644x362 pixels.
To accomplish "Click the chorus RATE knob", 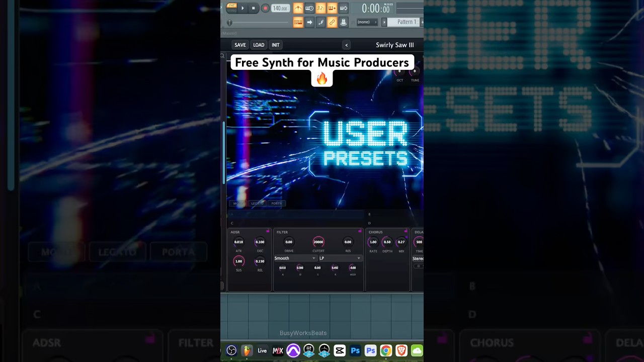I will (x=373, y=242).
